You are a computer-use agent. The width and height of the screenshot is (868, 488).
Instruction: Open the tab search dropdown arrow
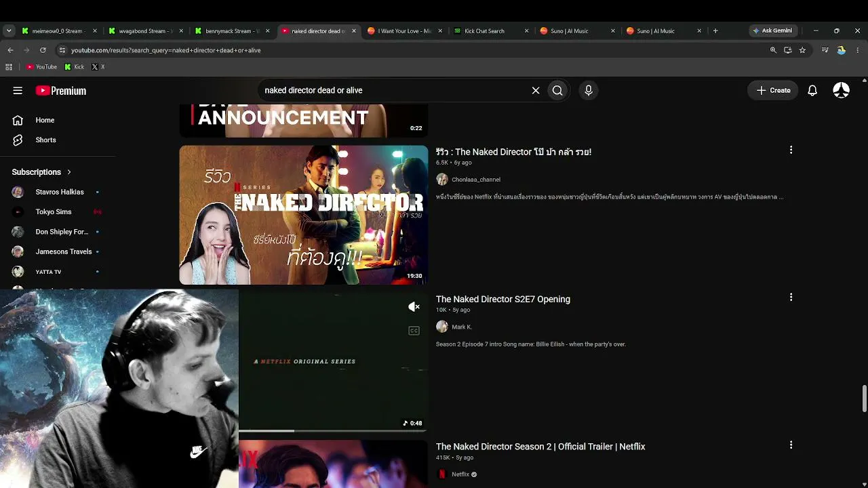click(x=9, y=30)
